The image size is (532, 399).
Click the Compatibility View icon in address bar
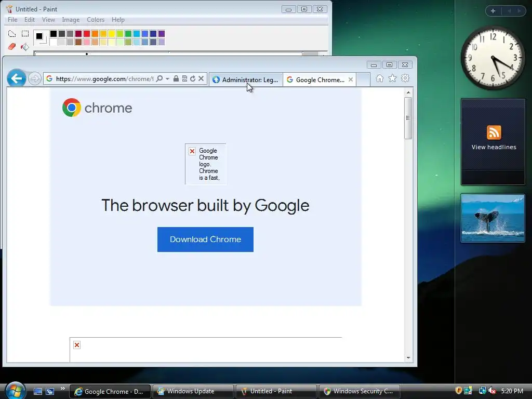[x=184, y=79]
